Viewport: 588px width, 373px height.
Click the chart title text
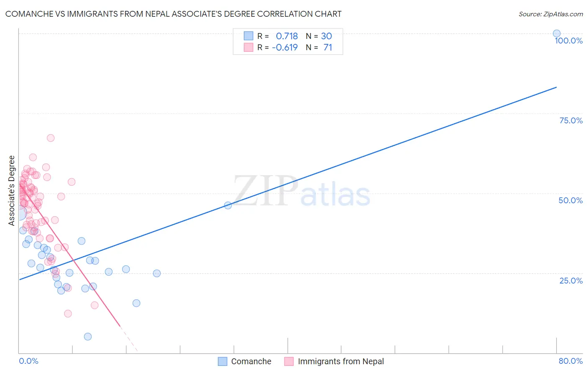(174, 14)
